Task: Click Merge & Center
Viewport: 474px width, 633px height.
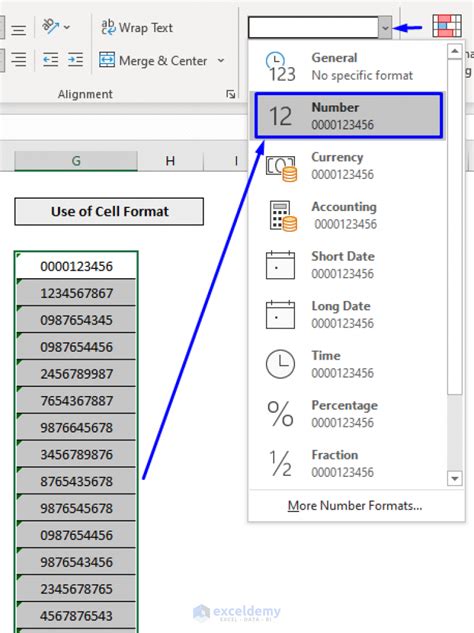Action: pyautogui.click(x=153, y=61)
